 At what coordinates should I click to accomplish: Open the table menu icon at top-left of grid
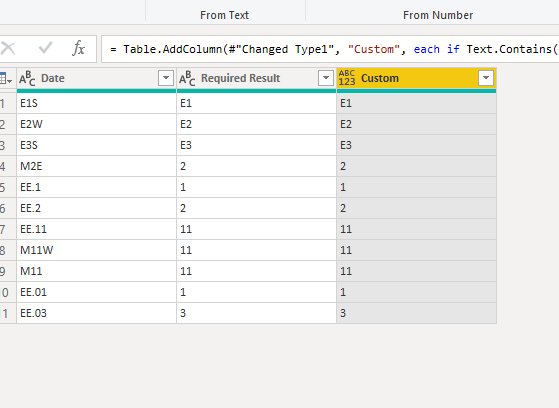[x=6, y=79]
